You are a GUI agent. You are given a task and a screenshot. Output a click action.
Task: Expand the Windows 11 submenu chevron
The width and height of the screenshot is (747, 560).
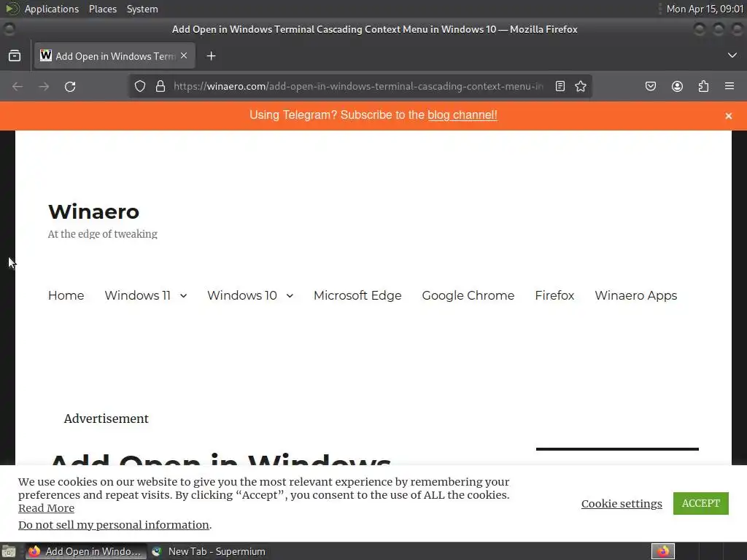(x=183, y=296)
